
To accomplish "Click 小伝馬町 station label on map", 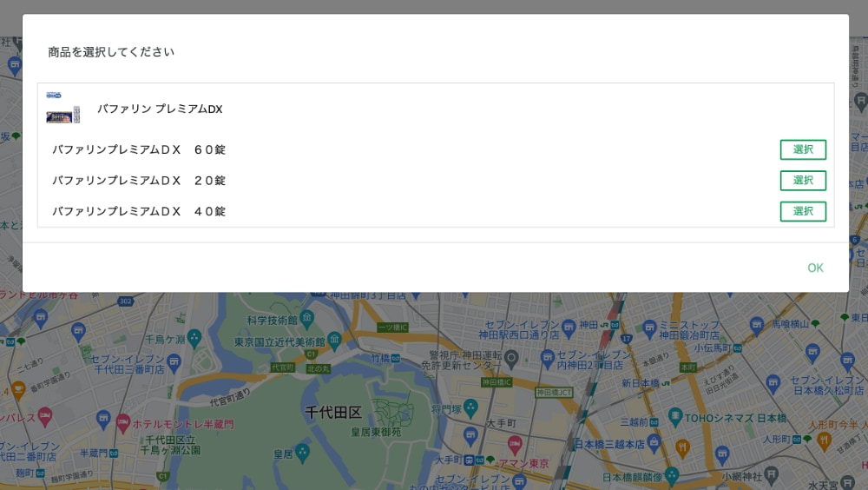I will (x=713, y=348).
